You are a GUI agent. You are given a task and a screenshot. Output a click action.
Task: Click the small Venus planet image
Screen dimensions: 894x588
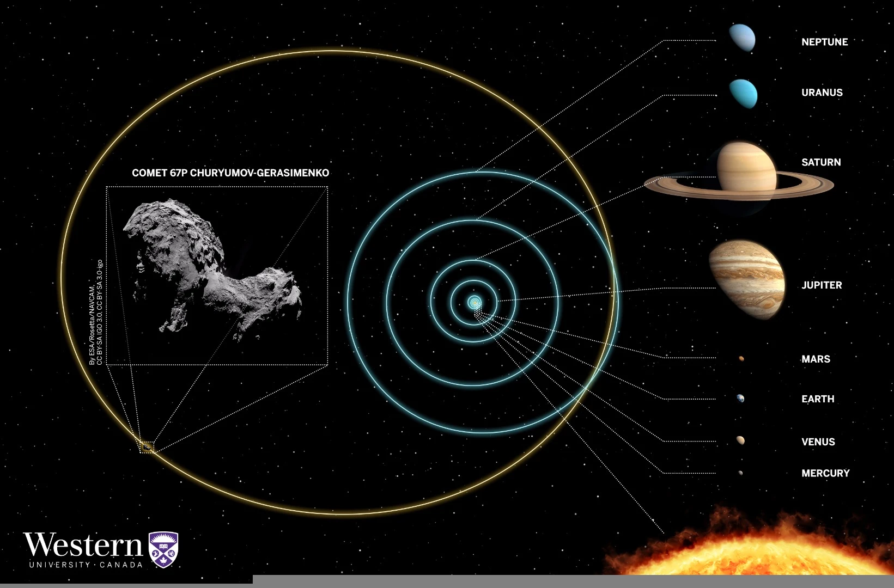point(740,440)
